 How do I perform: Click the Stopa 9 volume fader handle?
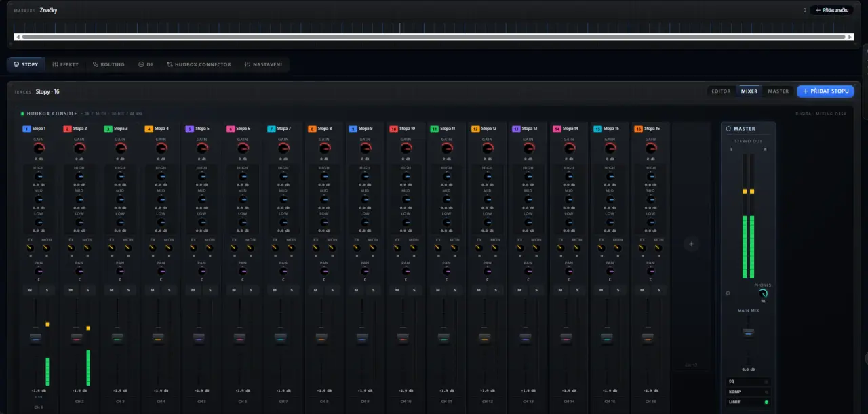tap(362, 337)
